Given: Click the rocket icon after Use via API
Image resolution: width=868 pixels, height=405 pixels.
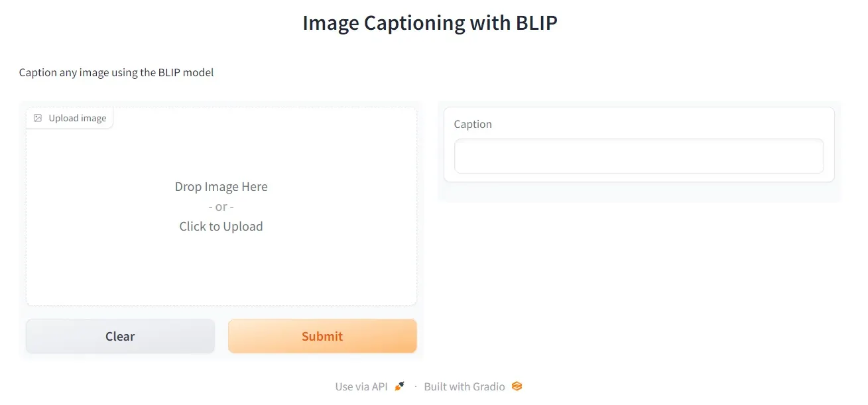Looking at the screenshot, I should pos(399,386).
